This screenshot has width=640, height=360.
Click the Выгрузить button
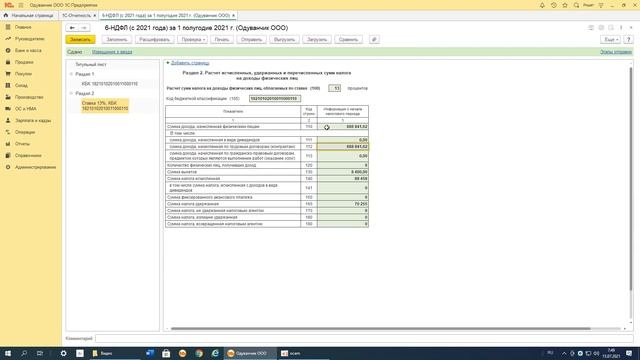284,40
